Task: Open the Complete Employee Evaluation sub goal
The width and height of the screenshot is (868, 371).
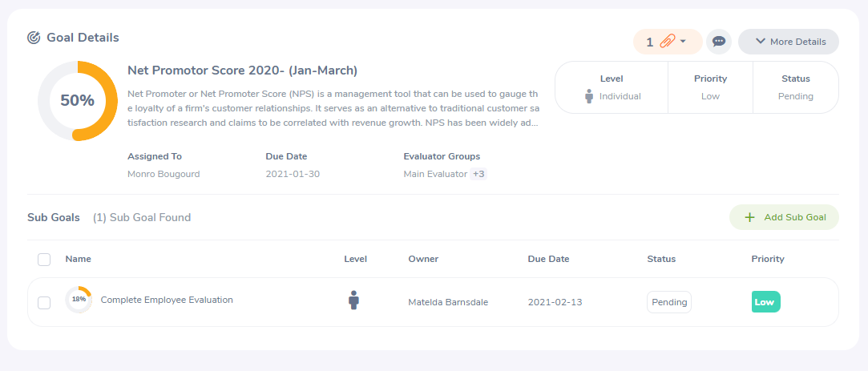Action: (167, 300)
